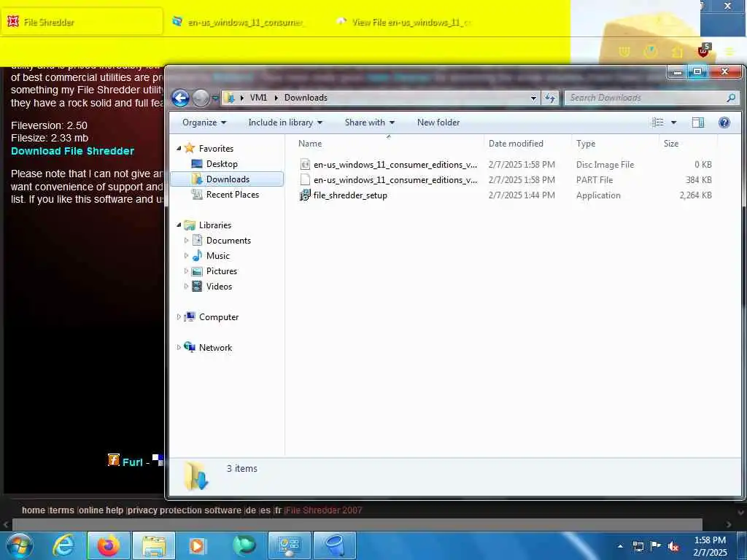Click the Download File Shredder link
The width and height of the screenshot is (747, 560).
pos(72,151)
